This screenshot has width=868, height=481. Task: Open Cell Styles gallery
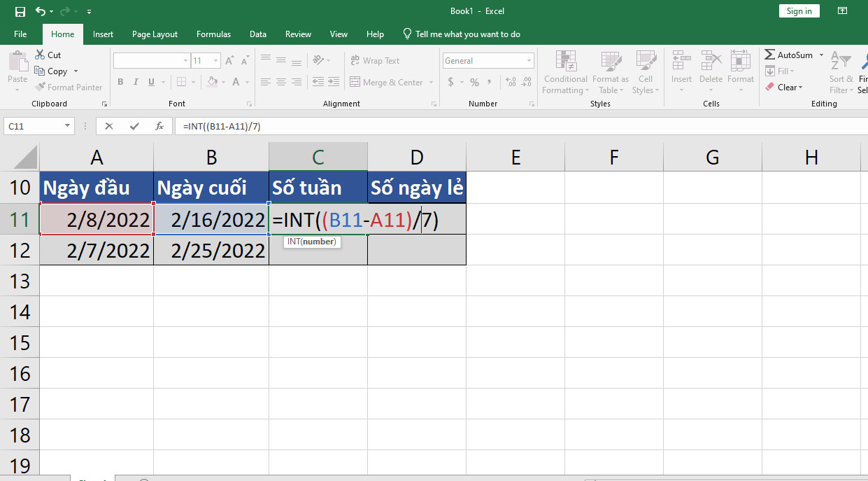click(x=645, y=72)
